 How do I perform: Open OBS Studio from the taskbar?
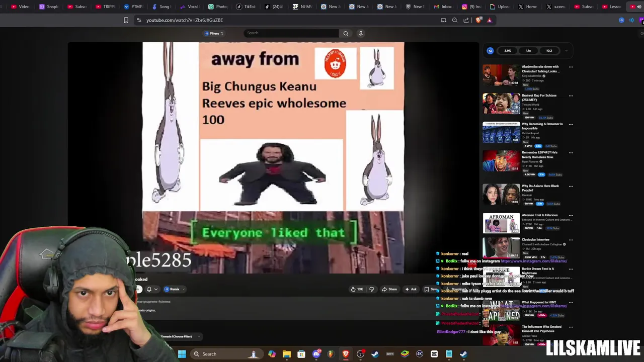pyautogui.click(x=360, y=354)
